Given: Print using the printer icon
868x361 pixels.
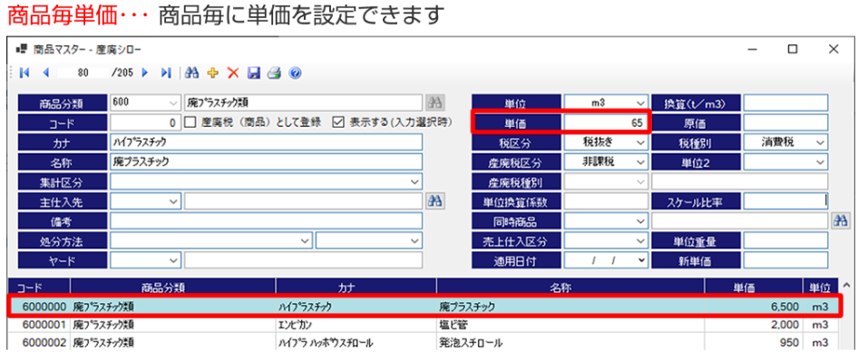Looking at the screenshot, I should point(275,73).
